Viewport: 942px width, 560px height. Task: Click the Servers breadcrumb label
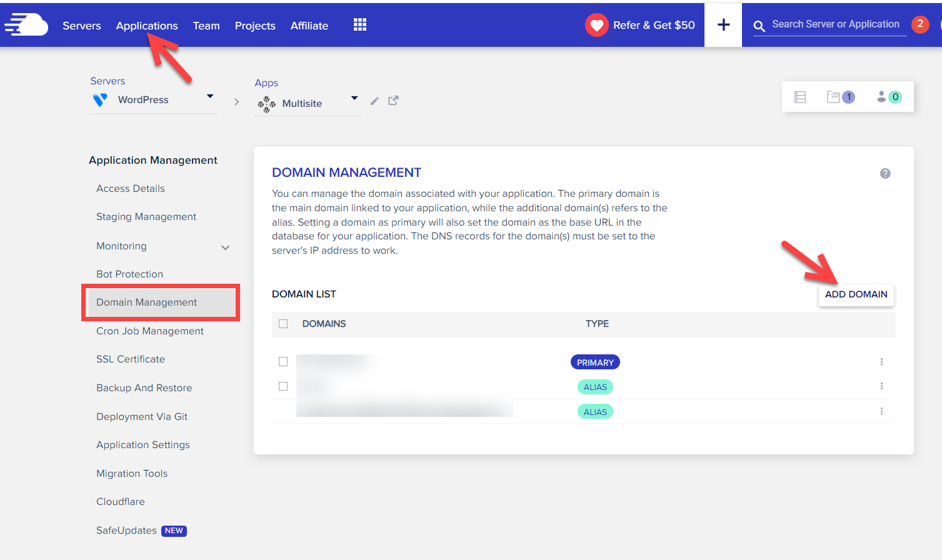coord(108,81)
